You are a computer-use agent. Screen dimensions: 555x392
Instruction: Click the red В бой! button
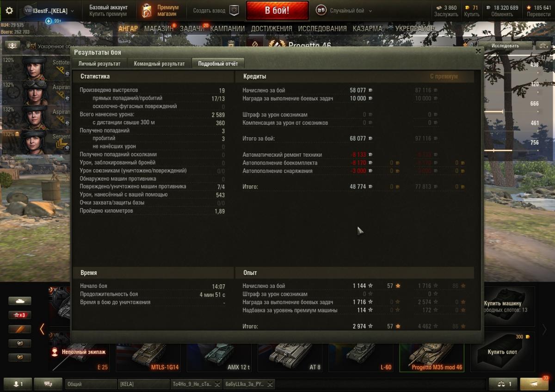click(277, 11)
